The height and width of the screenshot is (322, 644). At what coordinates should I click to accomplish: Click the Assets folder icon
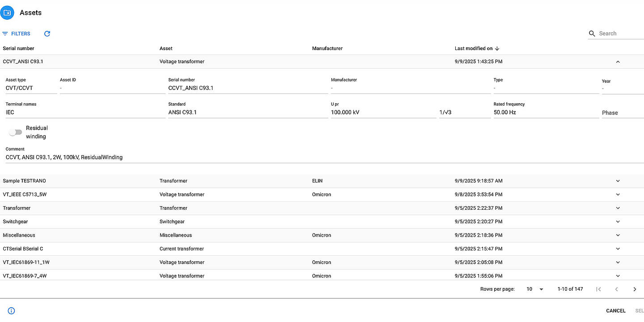tap(7, 13)
